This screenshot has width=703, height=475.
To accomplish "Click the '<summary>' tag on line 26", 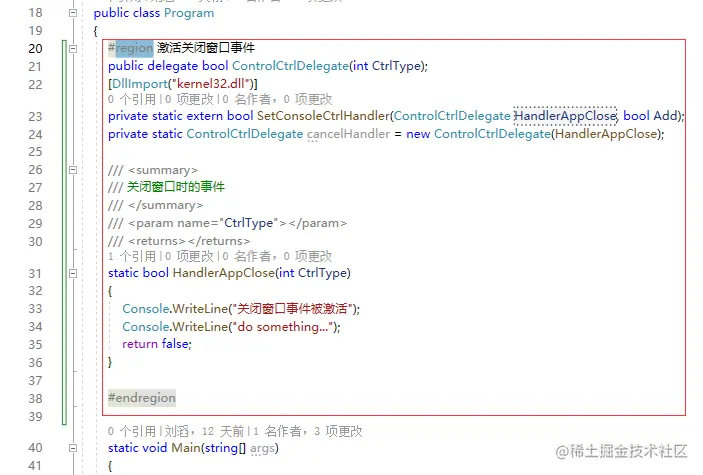I will coord(163,170).
